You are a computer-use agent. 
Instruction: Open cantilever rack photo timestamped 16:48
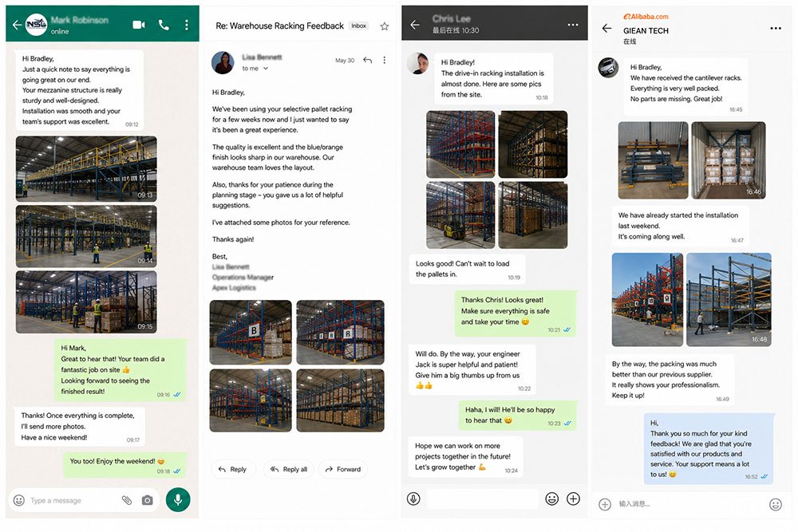click(x=729, y=300)
